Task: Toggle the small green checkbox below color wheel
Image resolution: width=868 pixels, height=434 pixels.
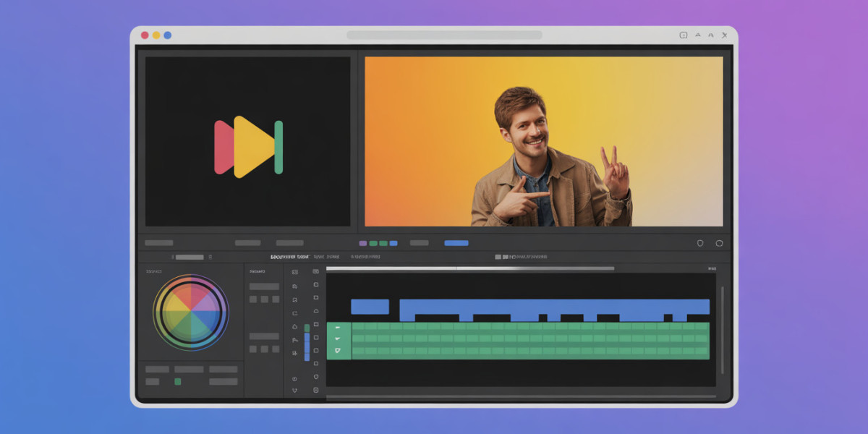Action: pyautogui.click(x=177, y=381)
